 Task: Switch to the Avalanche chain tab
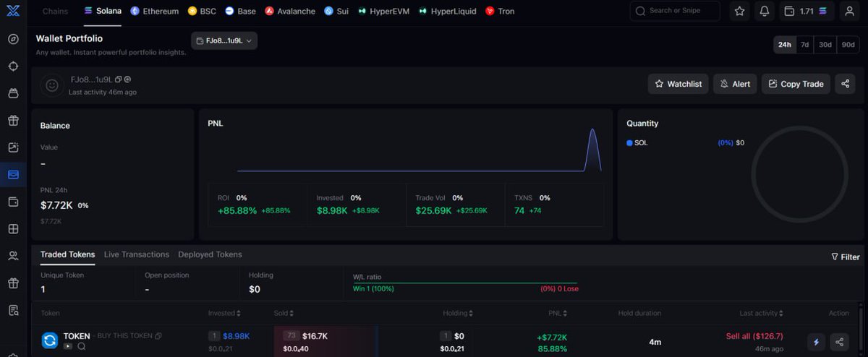tap(290, 11)
